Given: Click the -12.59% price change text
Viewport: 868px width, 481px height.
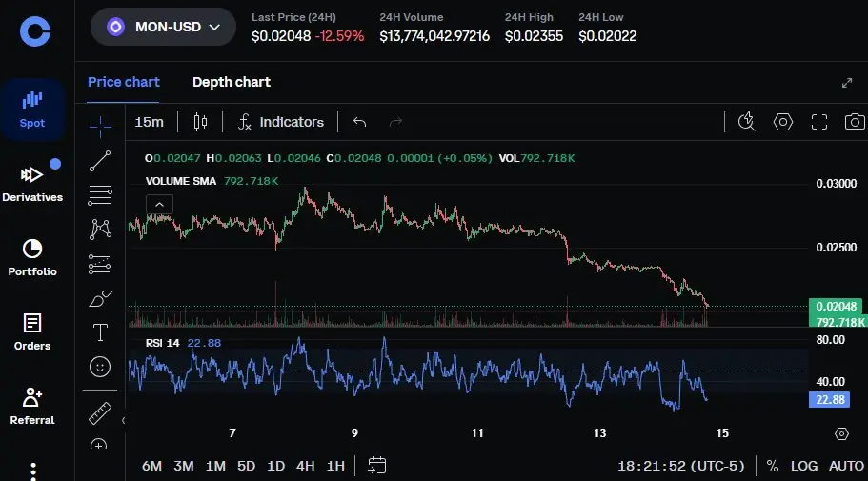Looking at the screenshot, I should tap(339, 36).
